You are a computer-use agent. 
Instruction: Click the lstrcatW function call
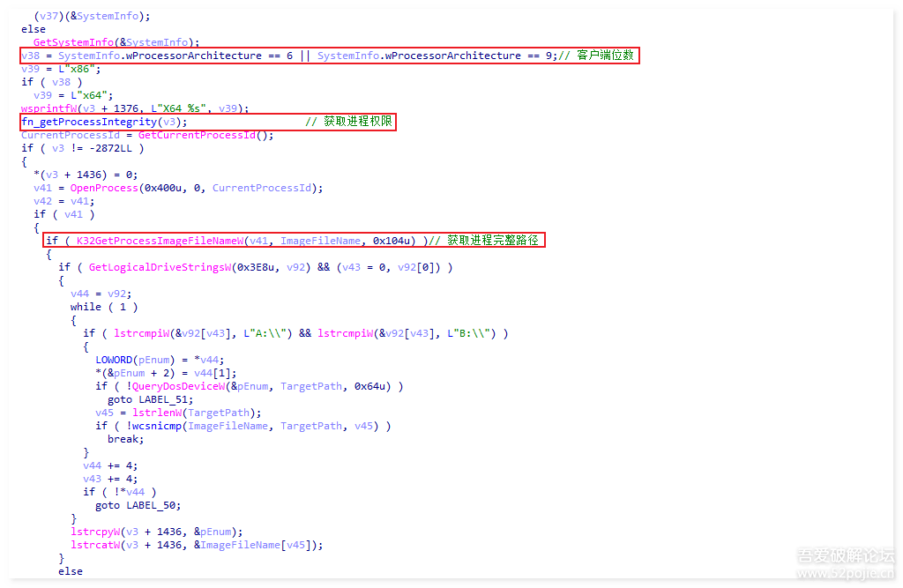pos(95,545)
